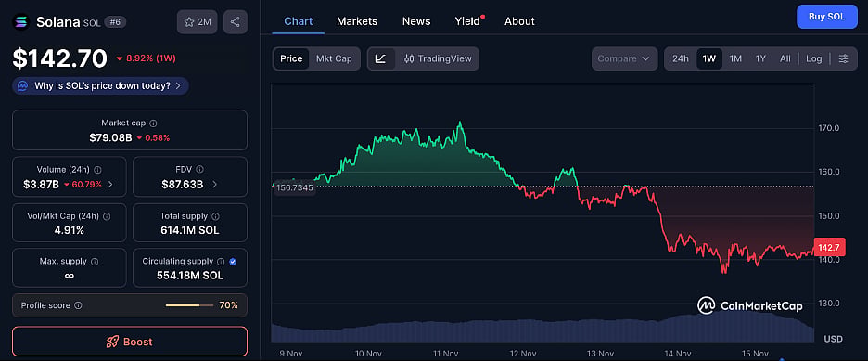Click the Buy SOL button
Screen dimensions: 868x362
pos(826,17)
